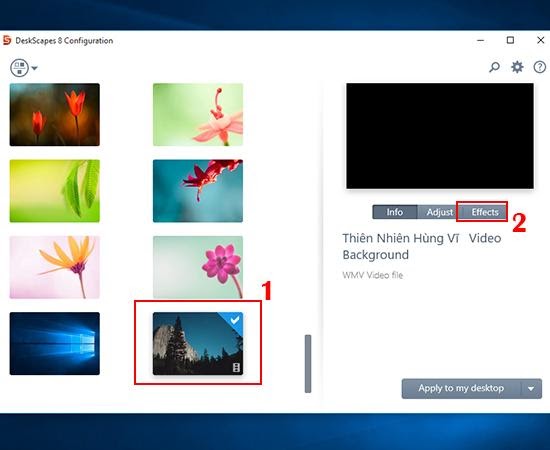Click Apply to my desktop button
Viewport: 550px width, 450px height.
tap(461, 389)
